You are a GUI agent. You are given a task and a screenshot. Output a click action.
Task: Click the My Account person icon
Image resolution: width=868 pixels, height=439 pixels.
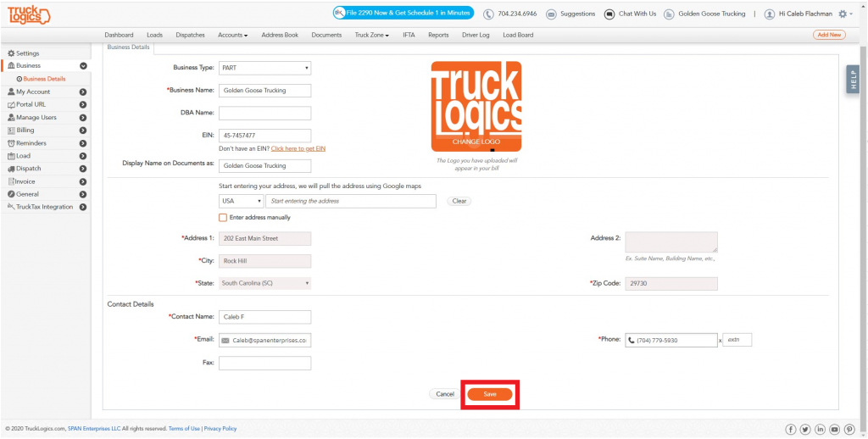point(11,92)
